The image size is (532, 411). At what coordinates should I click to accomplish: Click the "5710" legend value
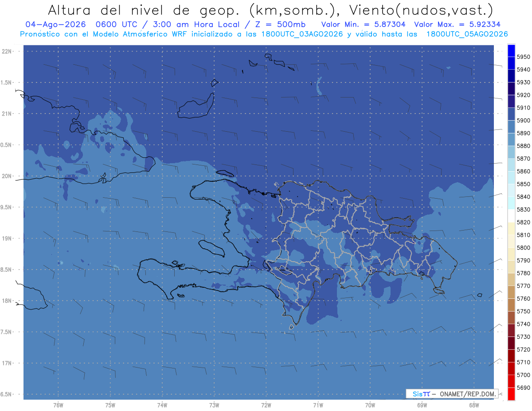[523, 362]
